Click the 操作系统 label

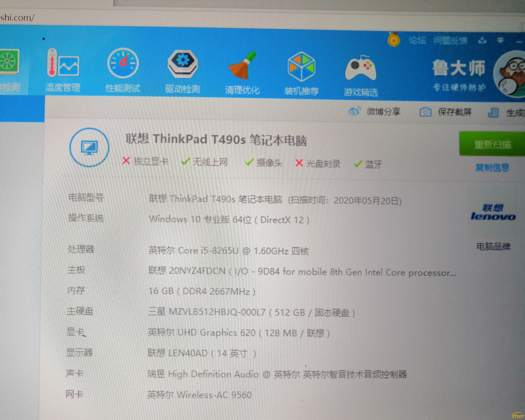coord(86,218)
